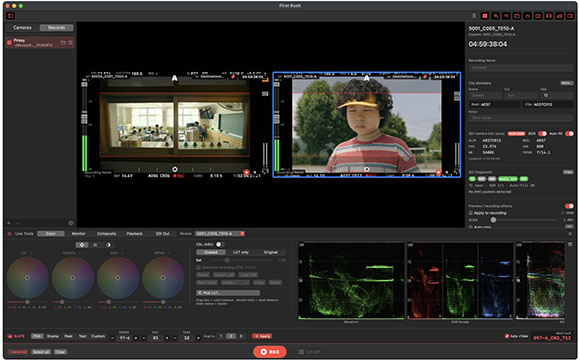
Task: Switch to the Records tab
Action: tap(56, 28)
